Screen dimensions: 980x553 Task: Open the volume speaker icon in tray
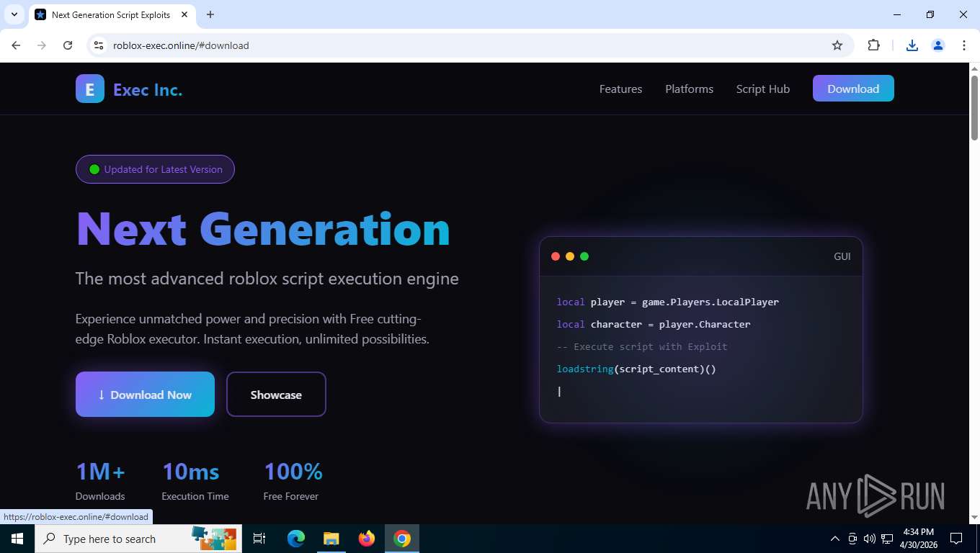coord(870,539)
